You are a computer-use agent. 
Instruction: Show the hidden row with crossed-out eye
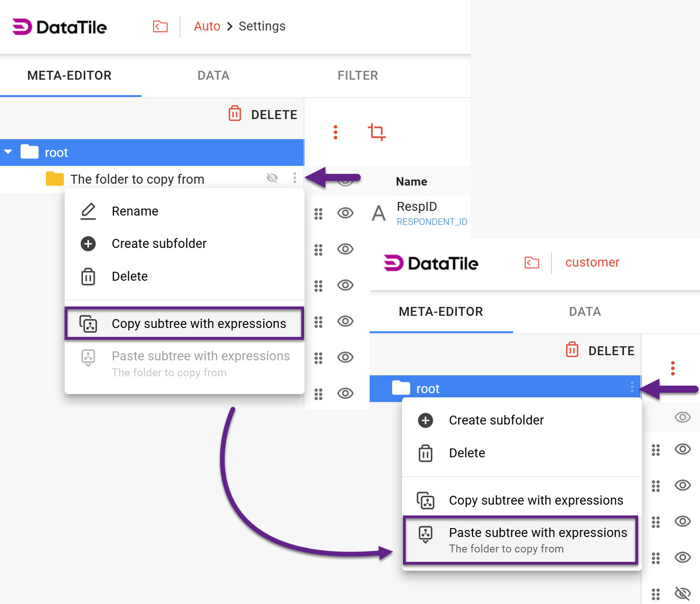[683, 594]
